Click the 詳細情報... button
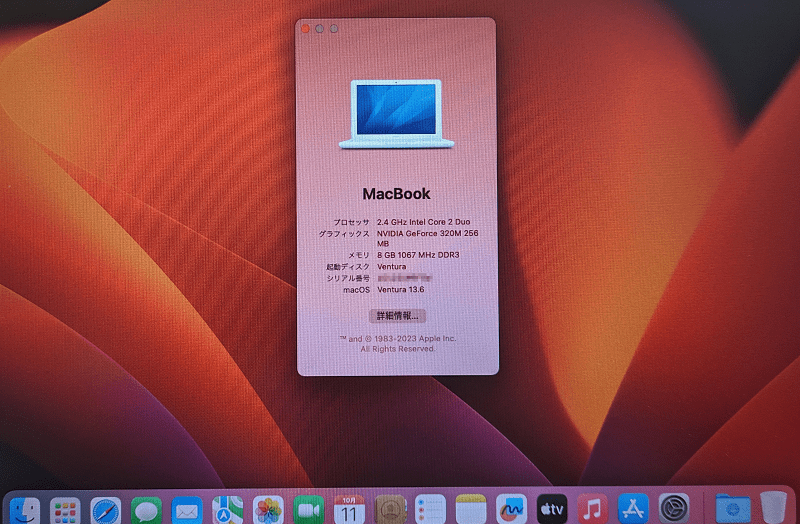Screen dimensions: 800x524 coord(397,316)
